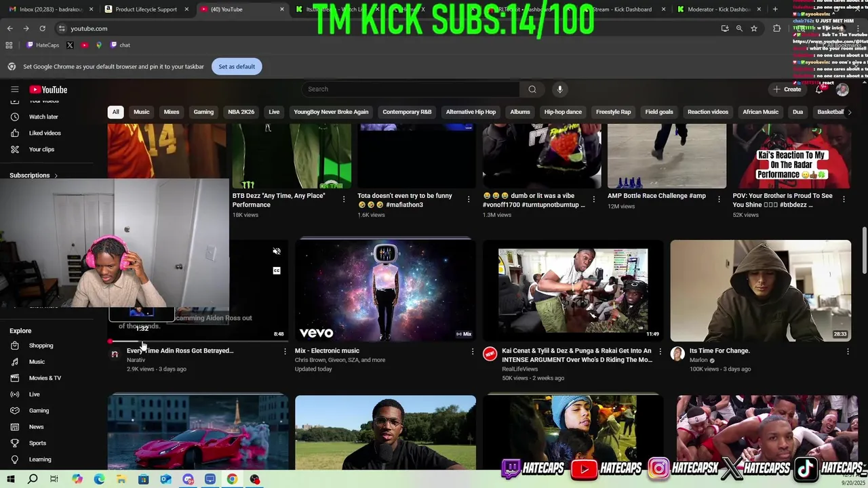Open the Every Time Adin Ross Got Betrayed title

point(180,350)
